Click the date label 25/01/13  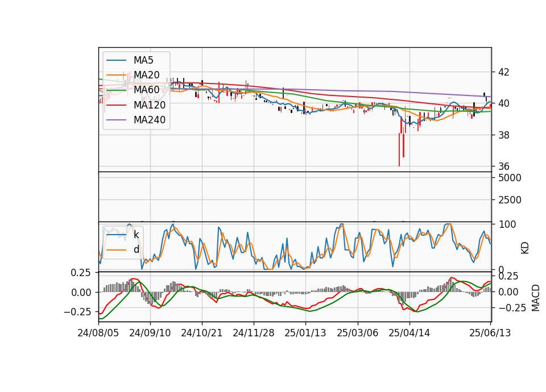305,333
